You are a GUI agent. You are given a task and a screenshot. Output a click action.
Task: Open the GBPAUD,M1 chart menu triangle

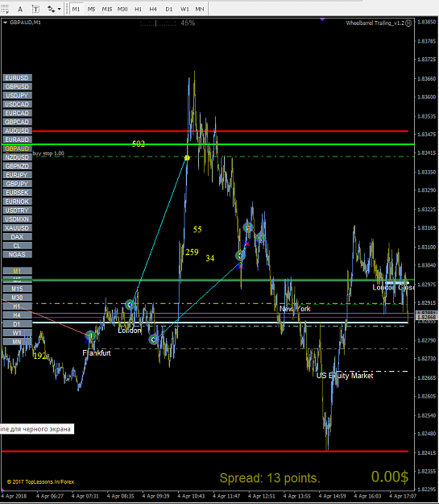[5, 23]
